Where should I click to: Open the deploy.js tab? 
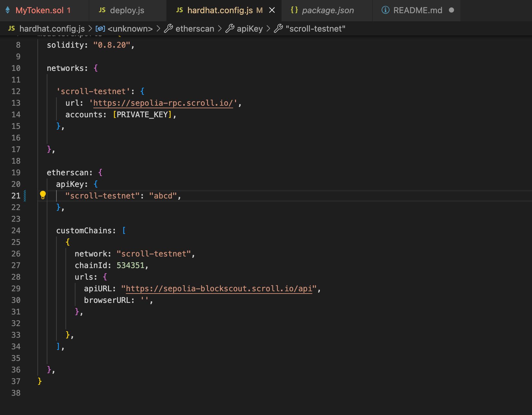[x=127, y=10]
